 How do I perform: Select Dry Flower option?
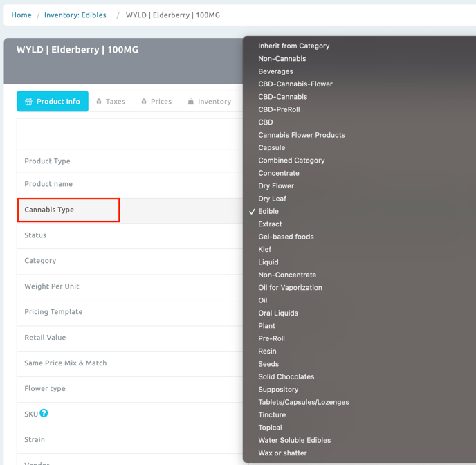276,185
